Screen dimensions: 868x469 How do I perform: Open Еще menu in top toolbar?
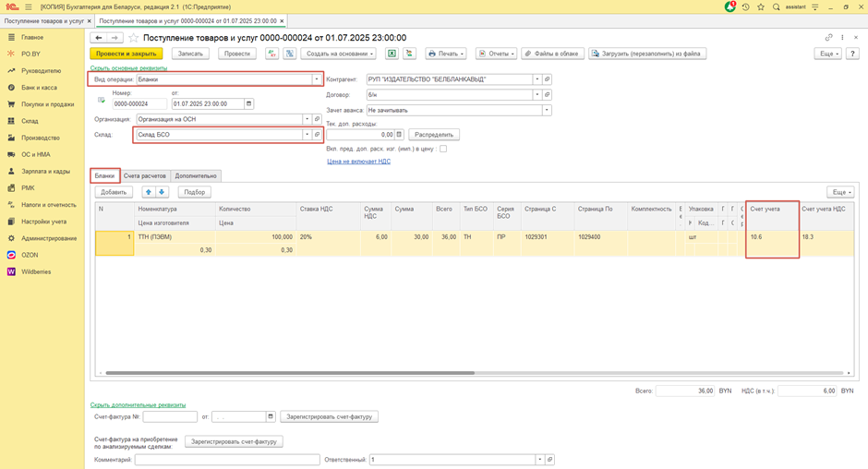[x=828, y=54]
